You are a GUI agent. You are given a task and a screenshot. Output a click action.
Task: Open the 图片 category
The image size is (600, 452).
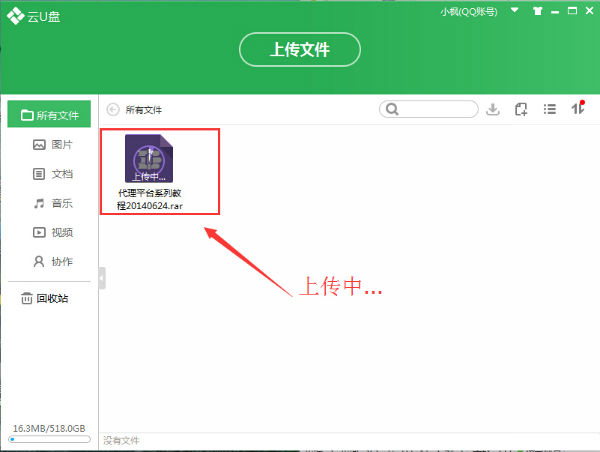point(53,145)
